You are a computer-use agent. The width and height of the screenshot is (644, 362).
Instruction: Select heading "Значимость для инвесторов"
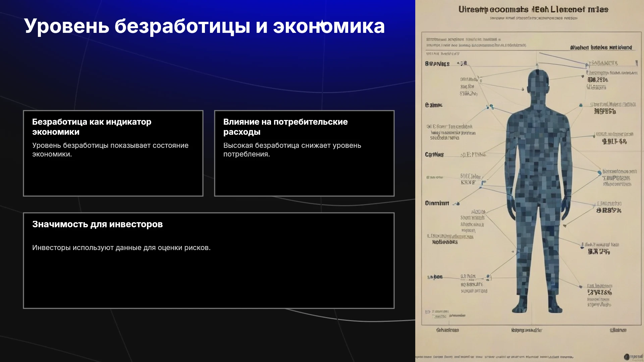(97, 224)
